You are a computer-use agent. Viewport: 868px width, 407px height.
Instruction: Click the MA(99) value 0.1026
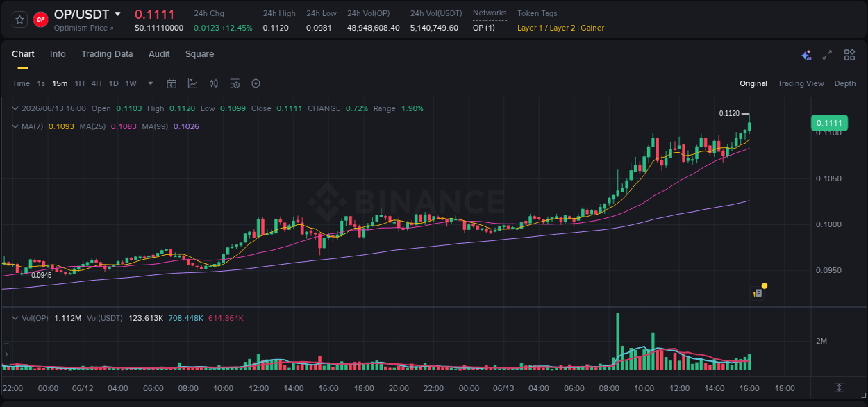pos(186,126)
